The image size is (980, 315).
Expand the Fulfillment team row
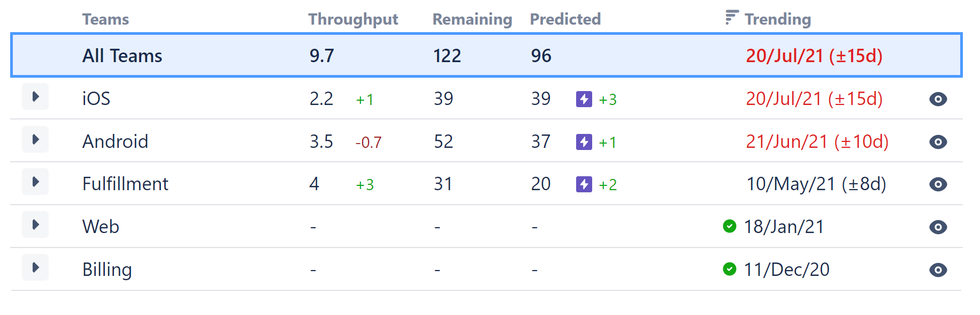(x=35, y=182)
